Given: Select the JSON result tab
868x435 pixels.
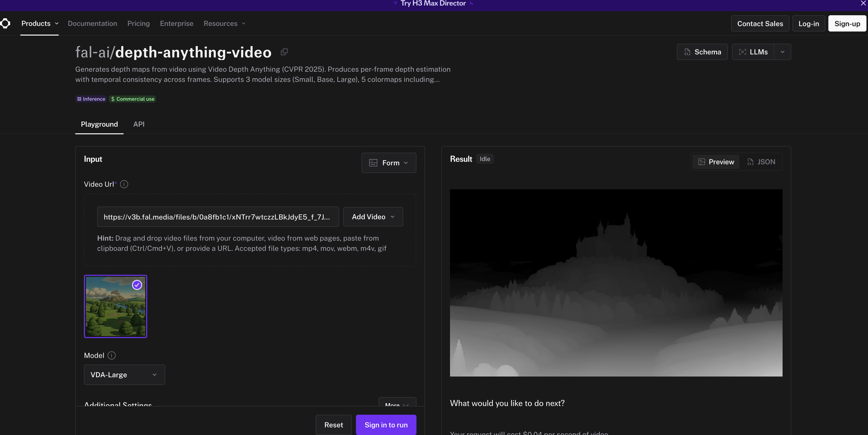Looking at the screenshot, I should point(761,162).
